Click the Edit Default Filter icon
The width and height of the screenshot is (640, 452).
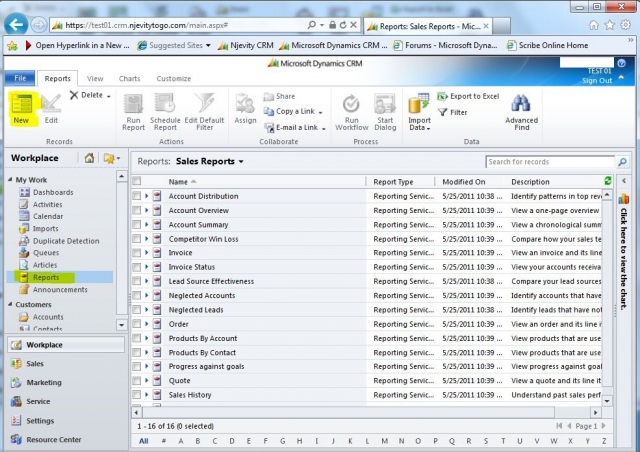point(204,103)
